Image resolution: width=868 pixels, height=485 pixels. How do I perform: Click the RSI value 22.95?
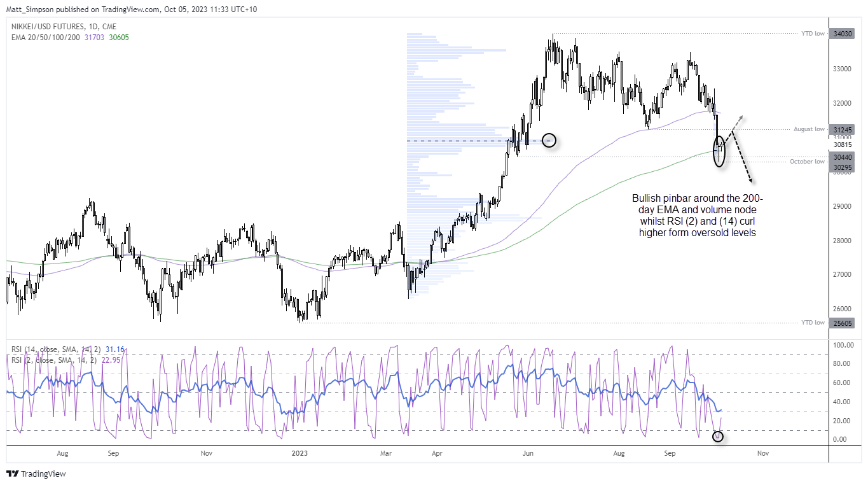point(112,360)
